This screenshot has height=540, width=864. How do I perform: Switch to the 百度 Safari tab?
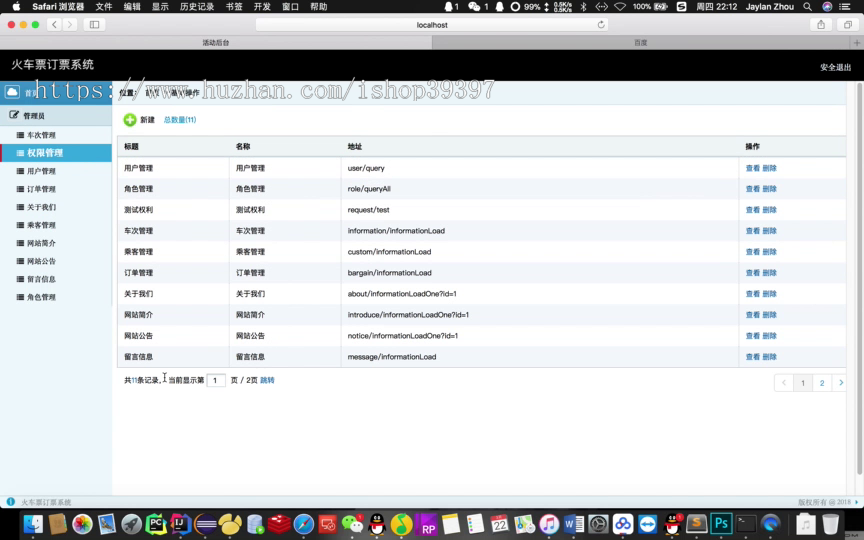pyautogui.click(x=640, y=42)
